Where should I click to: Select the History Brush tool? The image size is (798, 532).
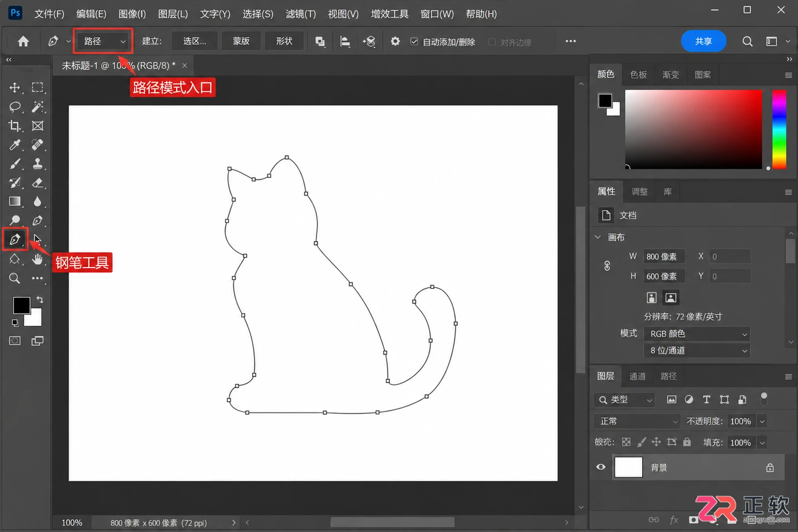click(15, 182)
